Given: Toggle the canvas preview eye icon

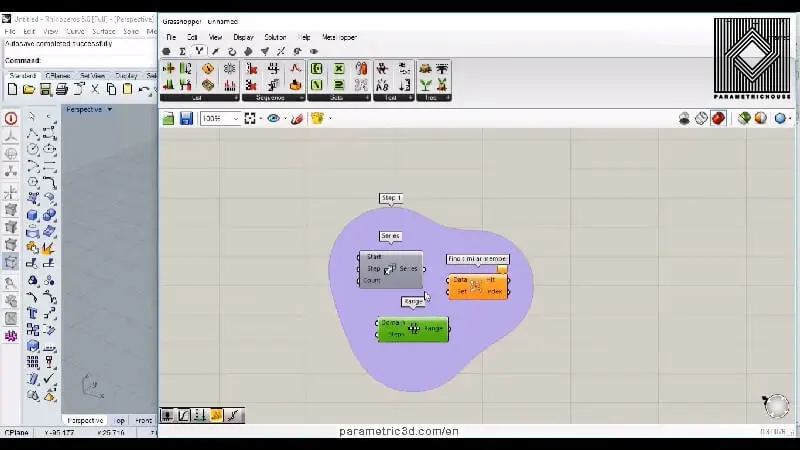Looking at the screenshot, I should click(x=272, y=118).
